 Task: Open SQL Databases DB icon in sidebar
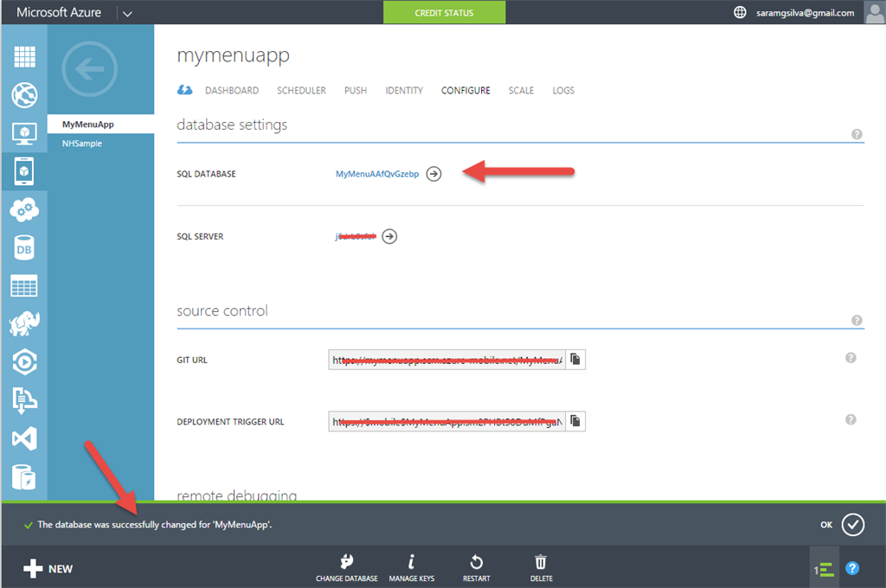[x=24, y=248]
